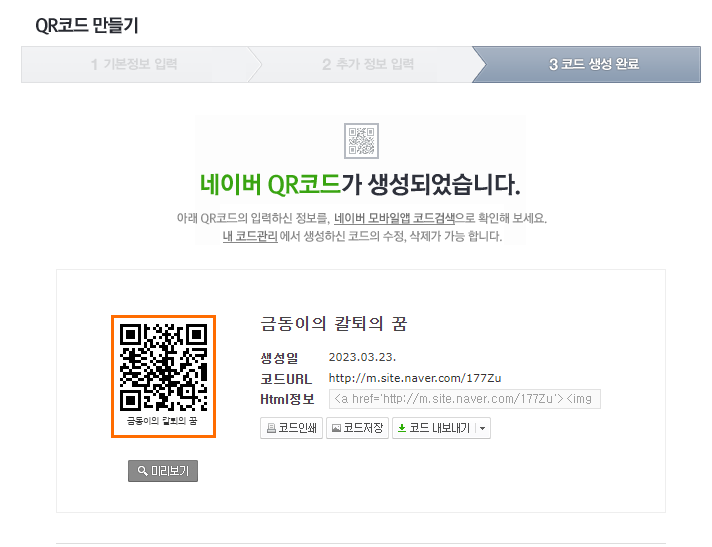This screenshot has width=712, height=547.
Task: Click the printer icon on 코드인쇄
Action: [271, 428]
